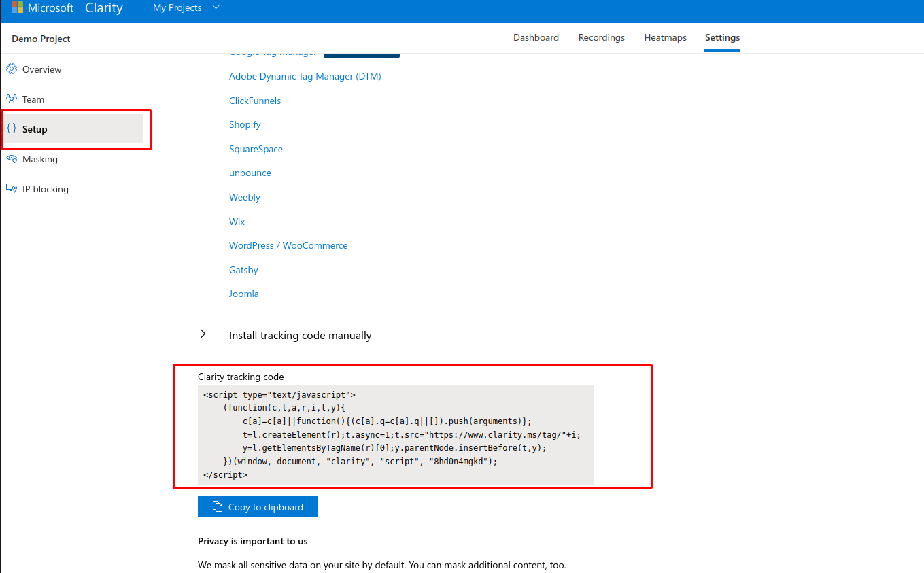Open the WordPress / WooCommerce link
This screenshot has width=924, height=573.
click(288, 245)
